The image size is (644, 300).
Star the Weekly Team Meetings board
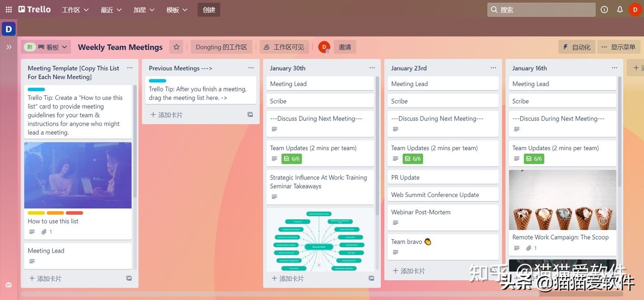click(x=176, y=47)
